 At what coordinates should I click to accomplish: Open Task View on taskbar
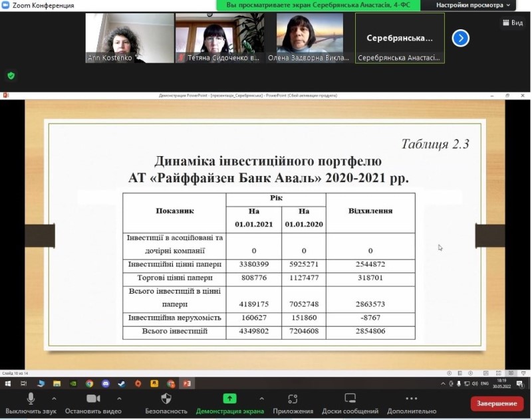pos(24,383)
